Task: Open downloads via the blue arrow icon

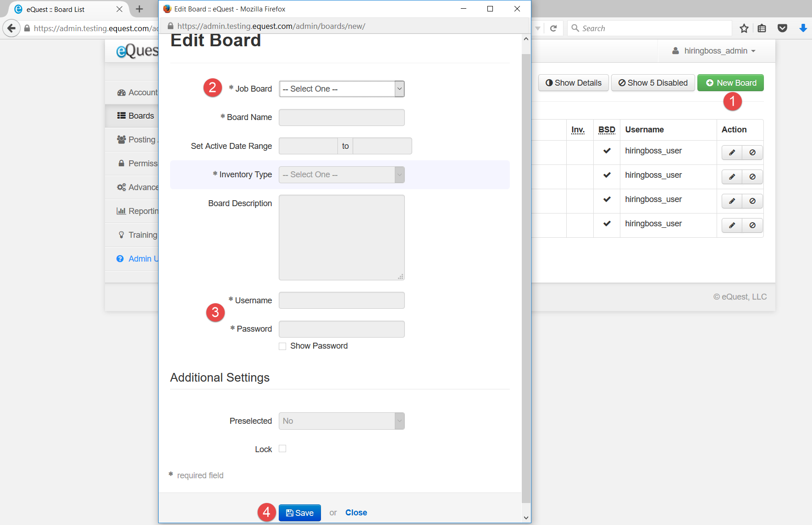Action: (x=803, y=28)
